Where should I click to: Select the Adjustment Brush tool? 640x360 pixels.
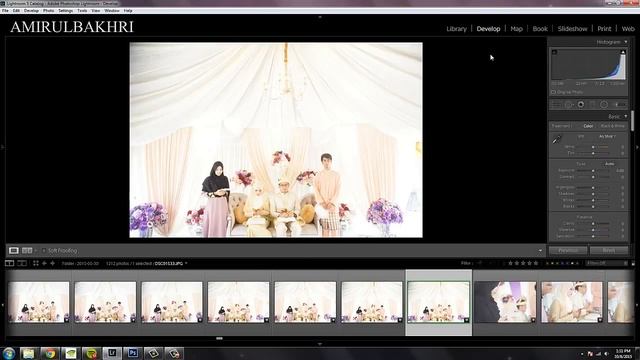pos(619,105)
